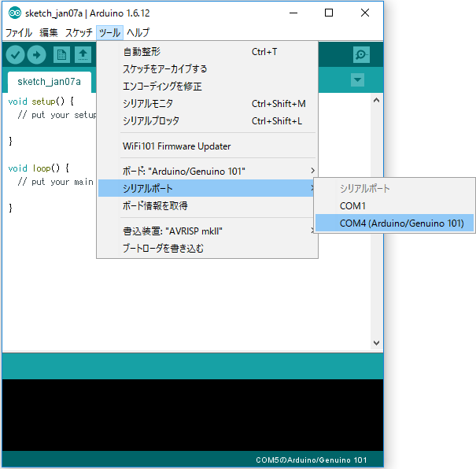Choose エンコーディングを修正
476x469 pixels.
point(208,87)
